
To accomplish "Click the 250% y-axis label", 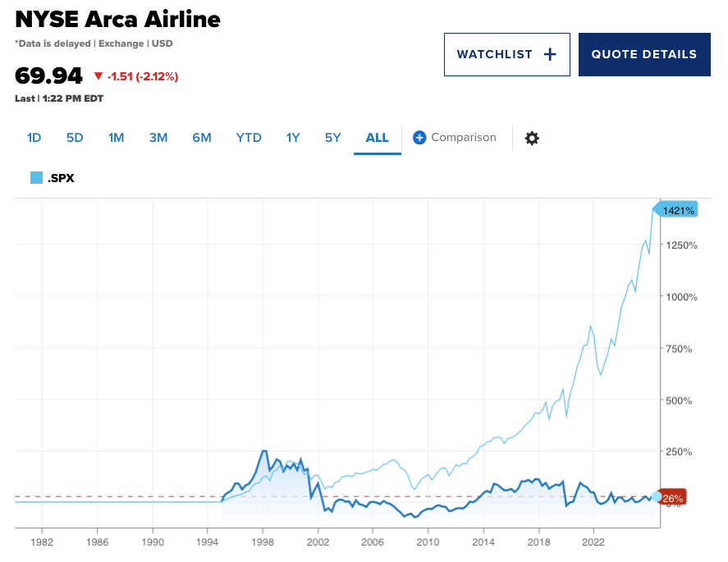I will click(x=679, y=451).
